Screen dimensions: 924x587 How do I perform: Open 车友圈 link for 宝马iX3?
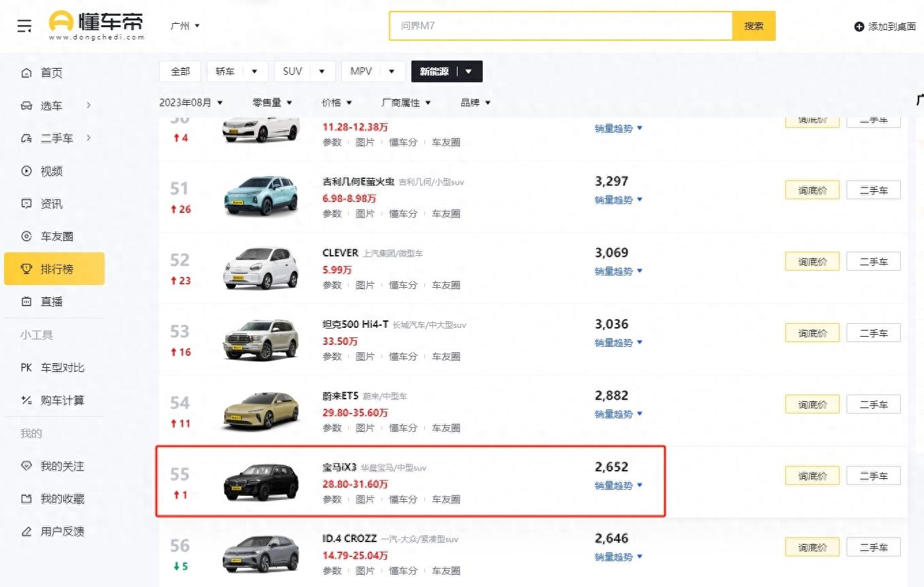pos(446,499)
